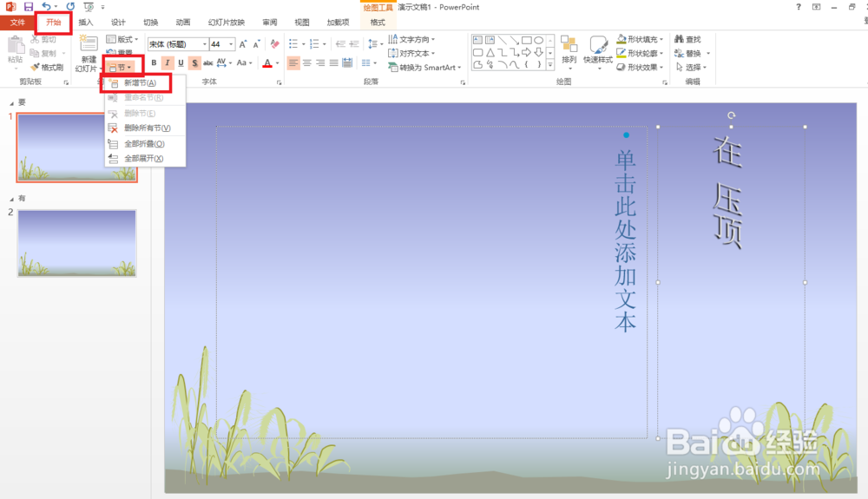The image size is (868, 499).
Task: Open ribbon display options icon
Action: 817,7
